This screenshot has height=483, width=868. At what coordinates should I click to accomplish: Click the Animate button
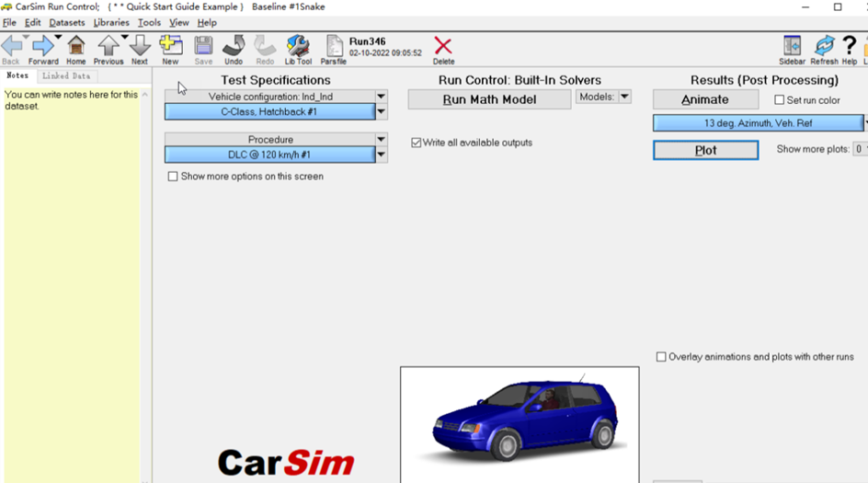pyautogui.click(x=705, y=99)
